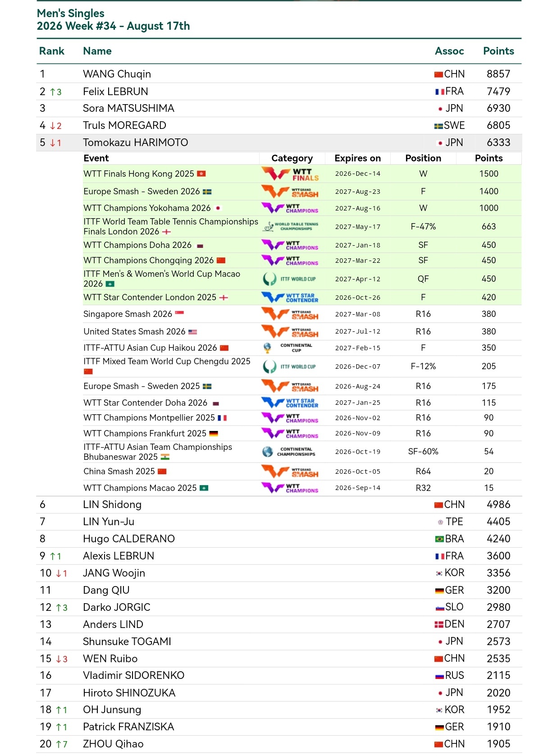This screenshot has height=756, width=557.
Task: Click Continental Cup logo for Asian Cup Haikou
Action: coord(288,348)
